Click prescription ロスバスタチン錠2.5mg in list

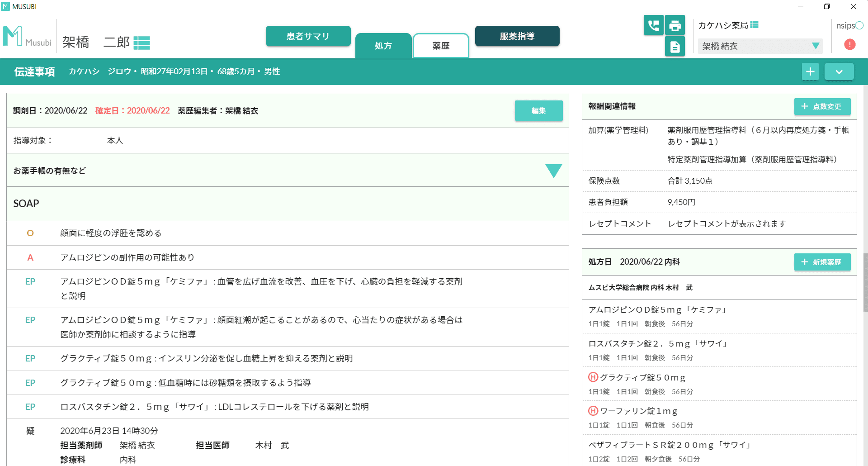pyautogui.click(x=719, y=350)
